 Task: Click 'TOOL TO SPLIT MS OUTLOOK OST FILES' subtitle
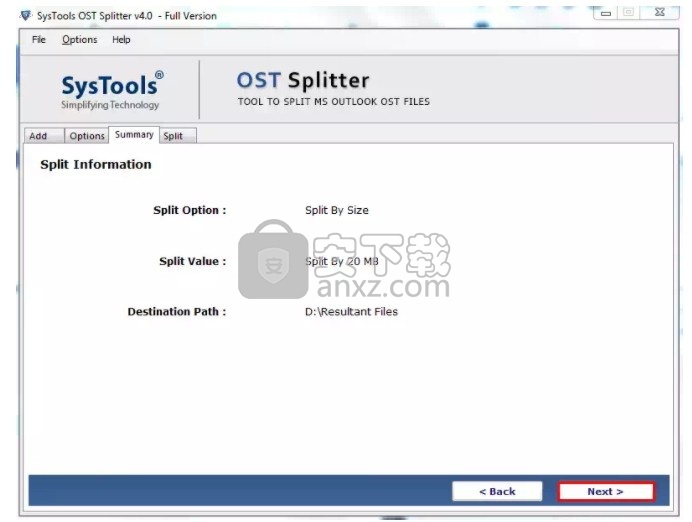[x=334, y=101]
